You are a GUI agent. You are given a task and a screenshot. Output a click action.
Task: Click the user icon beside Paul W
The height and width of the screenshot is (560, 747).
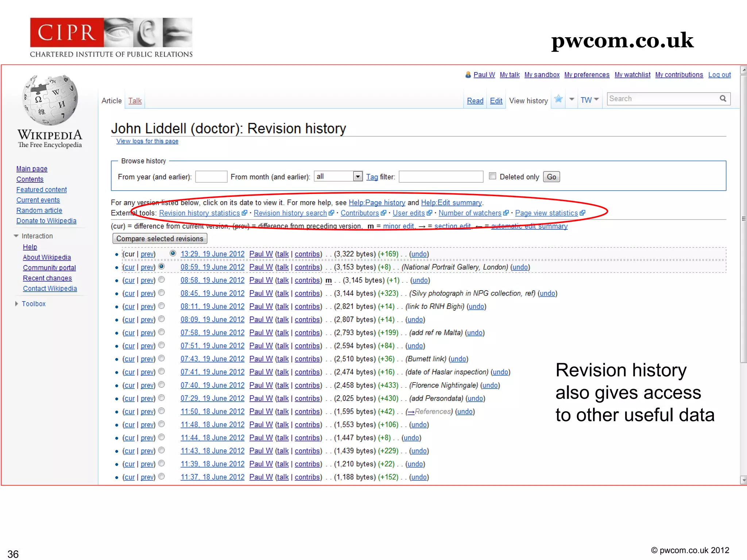[x=468, y=75]
